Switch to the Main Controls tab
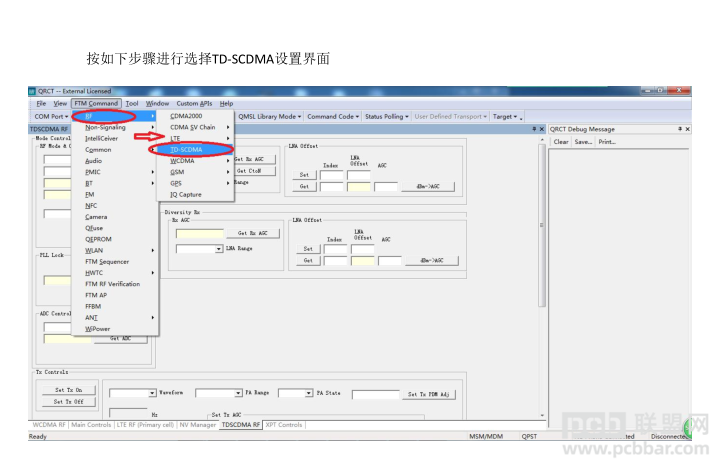715x476 pixels. click(91, 424)
